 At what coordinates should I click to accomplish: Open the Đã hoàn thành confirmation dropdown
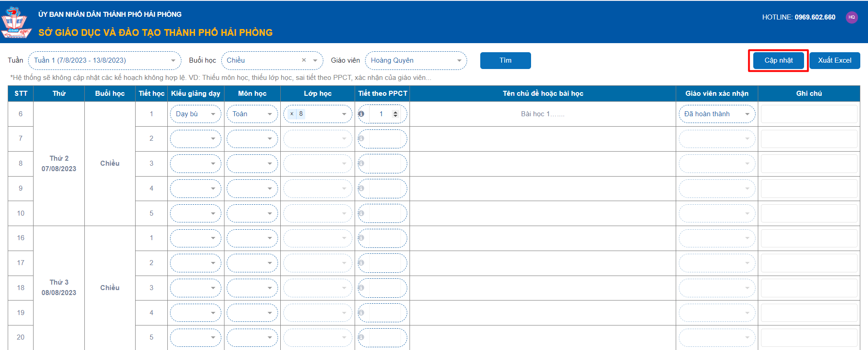(x=717, y=114)
